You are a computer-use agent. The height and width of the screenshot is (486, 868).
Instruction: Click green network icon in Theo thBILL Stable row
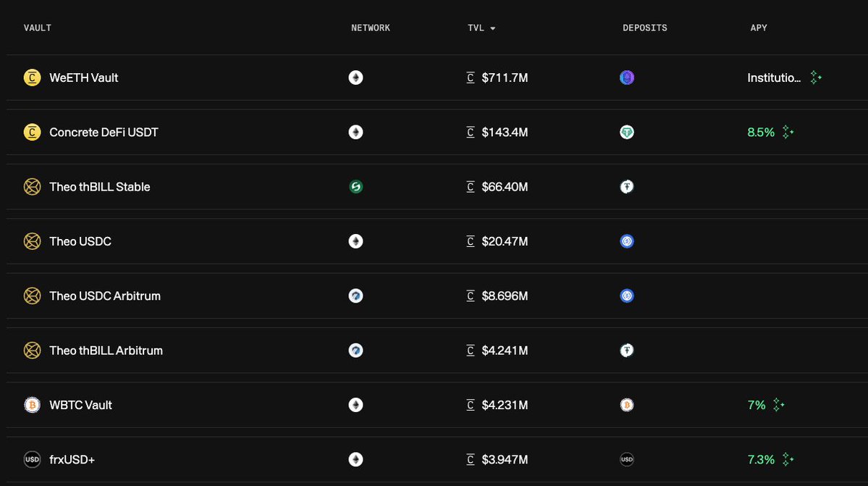coord(356,187)
